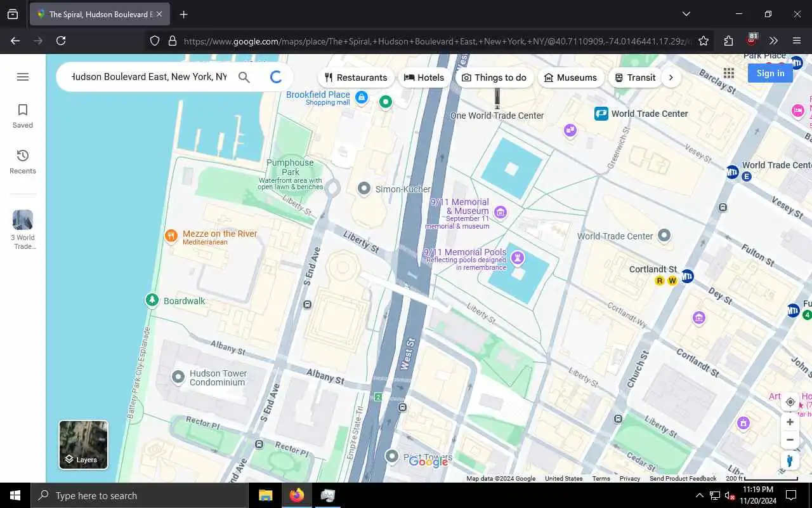Select the Museums category chip
Screen dimensions: 812x508
(571, 77)
